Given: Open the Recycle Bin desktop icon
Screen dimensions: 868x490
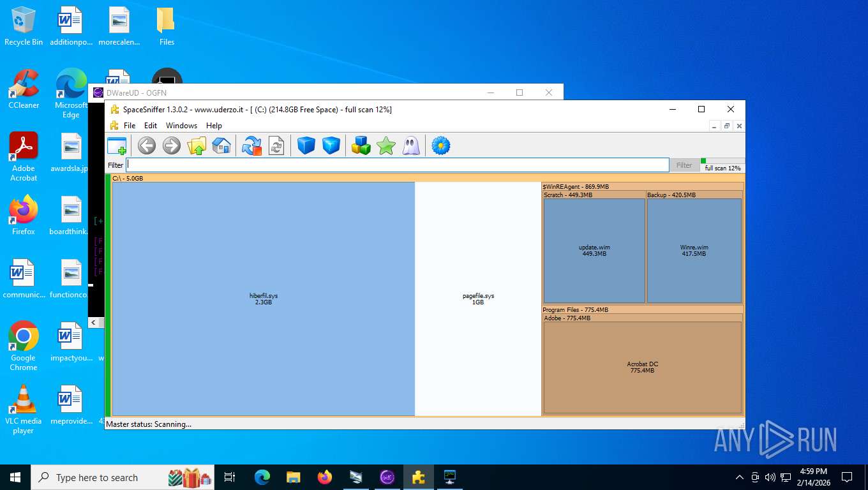Looking at the screenshot, I should (24, 26).
